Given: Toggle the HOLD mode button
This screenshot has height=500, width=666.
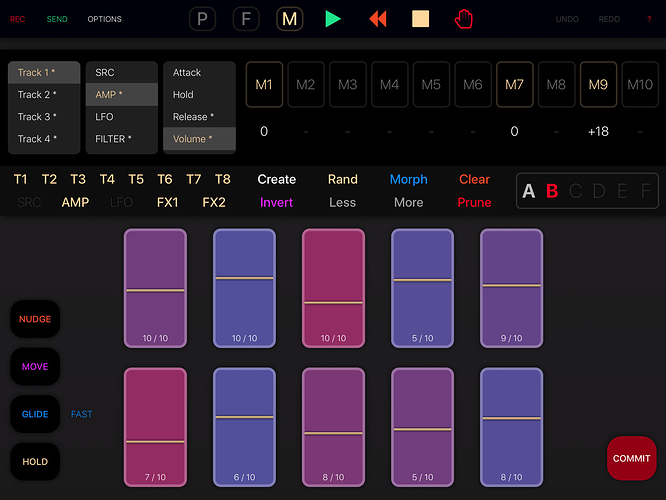Looking at the screenshot, I should click(x=35, y=462).
